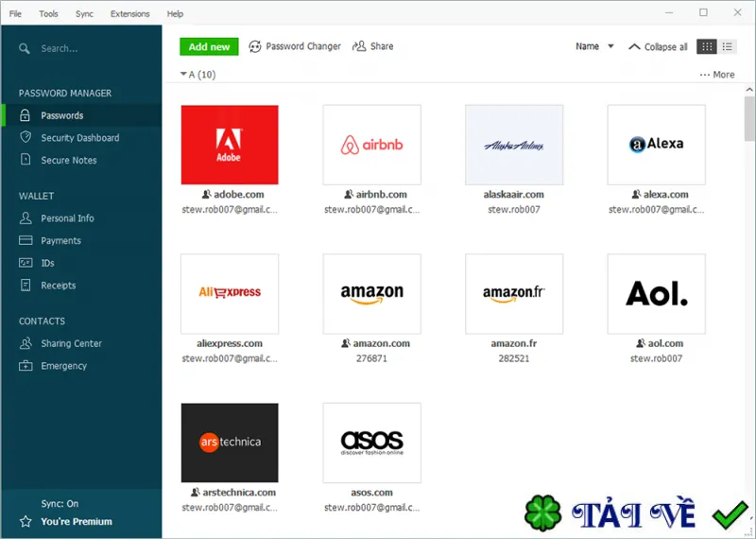
Task: Click the asos.com label
Action: [371, 493]
